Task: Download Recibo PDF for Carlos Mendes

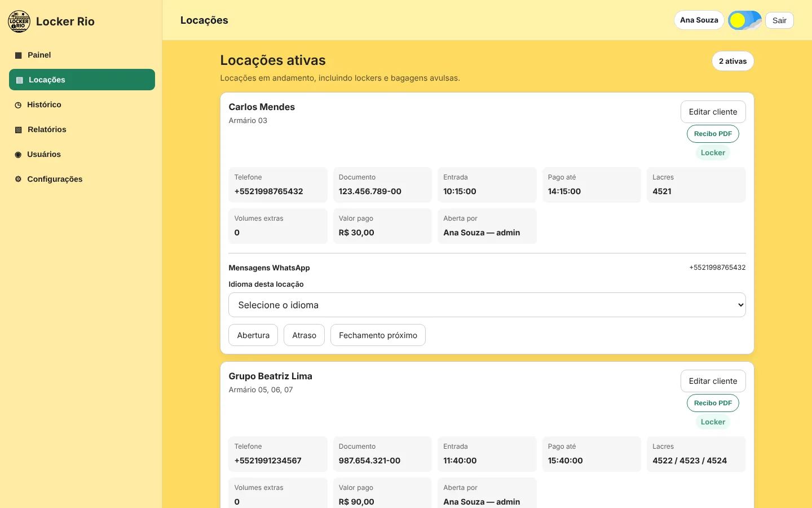Action: (713, 134)
